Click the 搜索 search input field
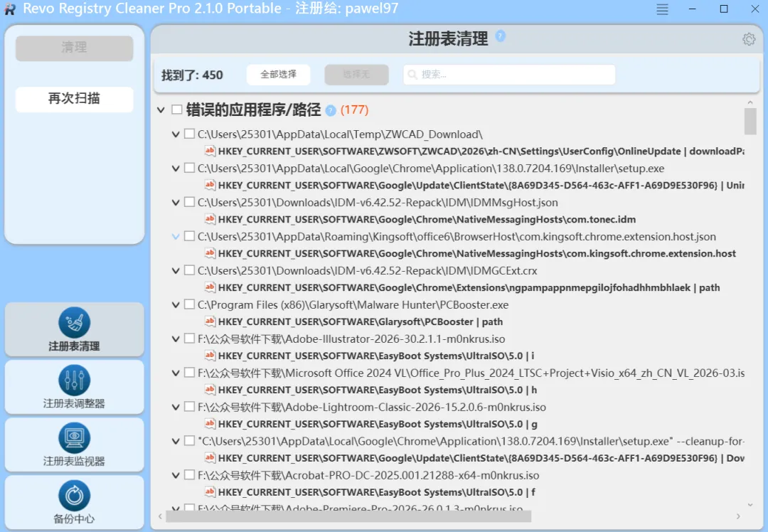This screenshot has height=532, width=768. [x=509, y=75]
